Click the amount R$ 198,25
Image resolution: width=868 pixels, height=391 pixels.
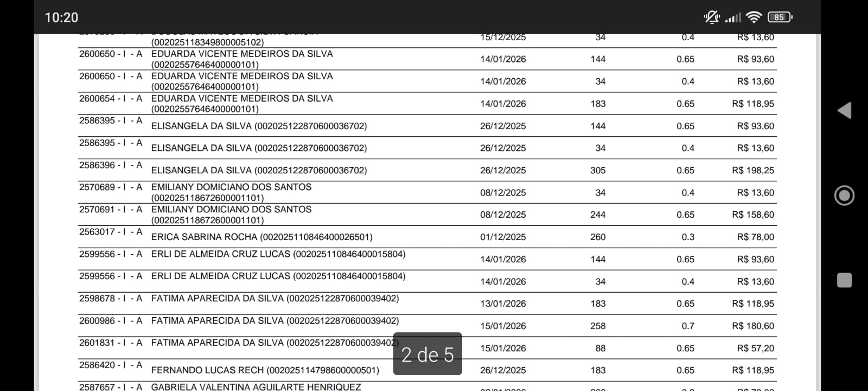click(x=753, y=171)
